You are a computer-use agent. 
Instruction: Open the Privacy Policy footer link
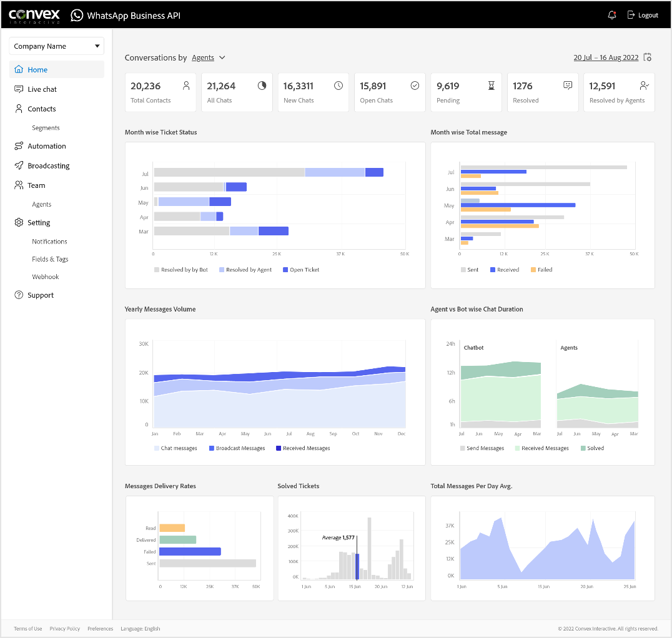tap(64, 629)
